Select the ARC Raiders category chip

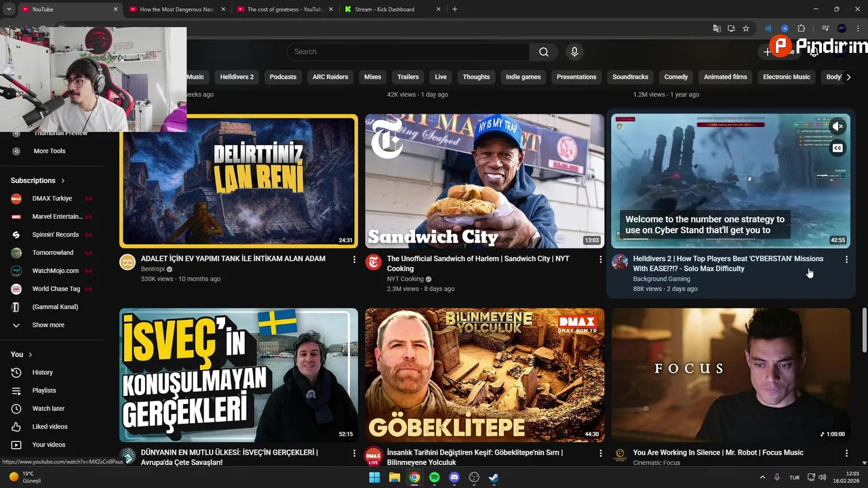(330, 77)
